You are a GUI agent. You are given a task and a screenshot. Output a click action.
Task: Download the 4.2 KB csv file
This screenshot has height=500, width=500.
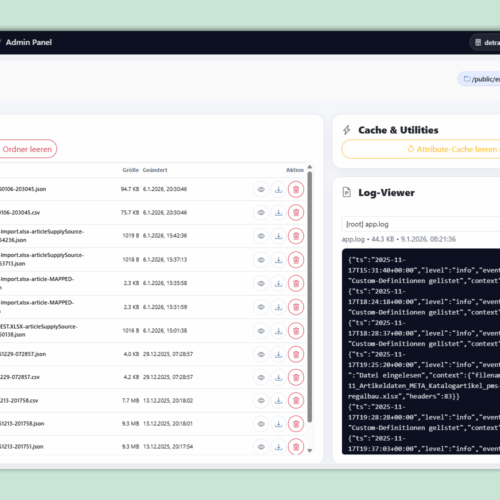(x=278, y=377)
